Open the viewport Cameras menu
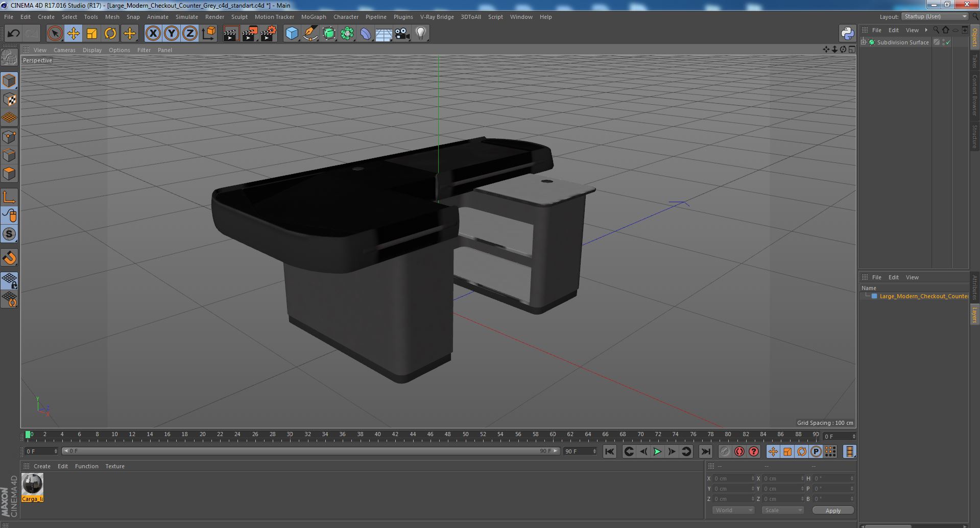This screenshot has height=528, width=980. [64, 50]
